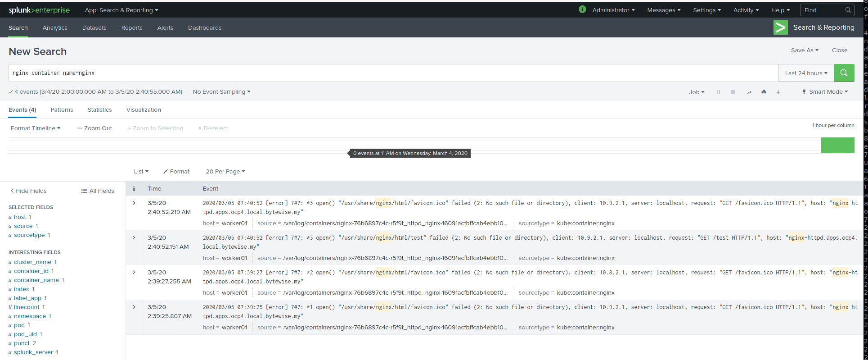This screenshot has width=868, height=360.
Task: Click the share job arrow icon
Action: point(749,92)
